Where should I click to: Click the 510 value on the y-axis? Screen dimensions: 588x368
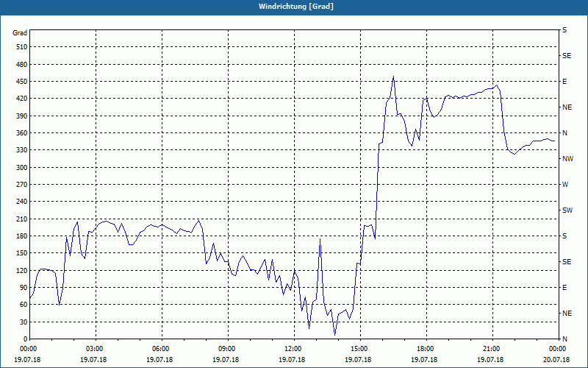pos(21,47)
